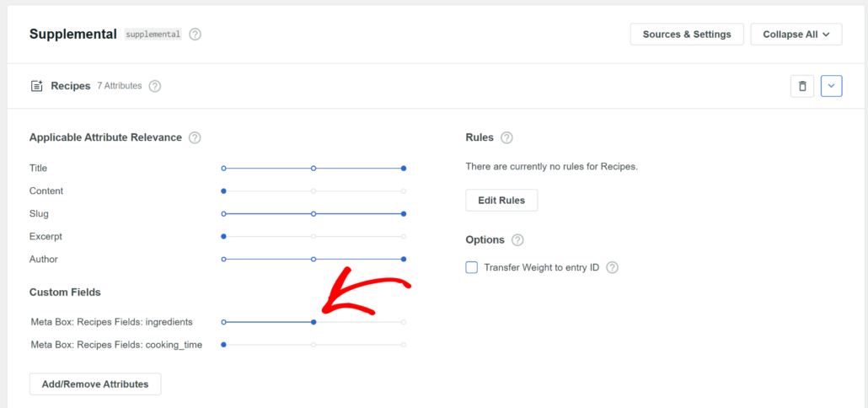Image resolution: width=868 pixels, height=408 pixels.
Task: Set ingredients field slider to maximum point
Action: coord(404,322)
